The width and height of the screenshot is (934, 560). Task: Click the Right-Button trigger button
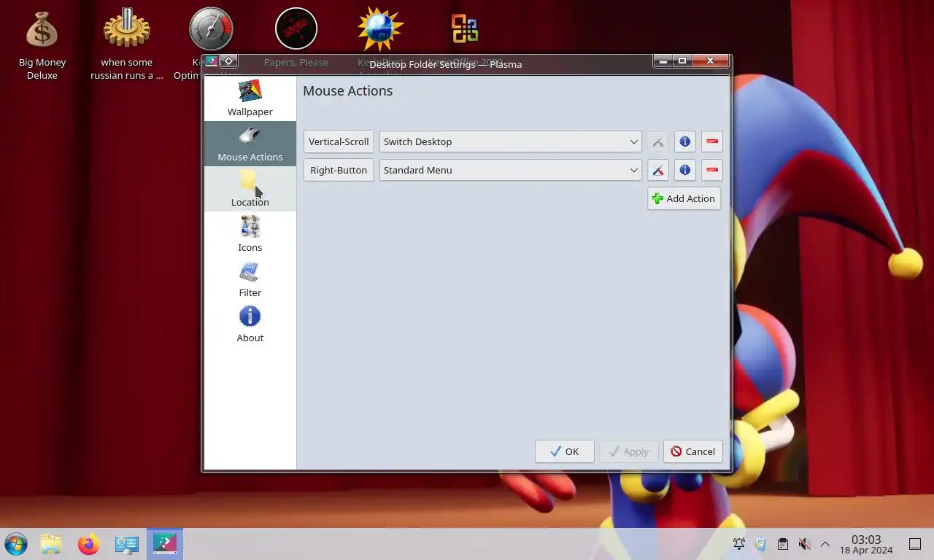pos(339,170)
